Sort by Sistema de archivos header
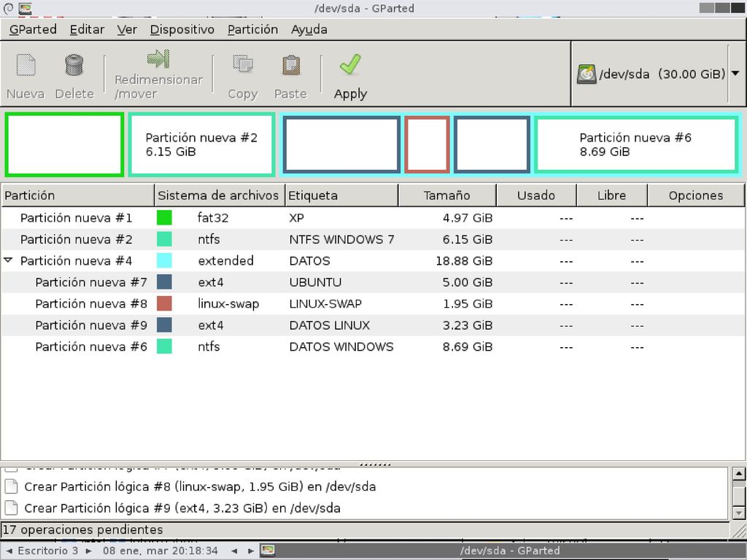 pyautogui.click(x=220, y=195)
